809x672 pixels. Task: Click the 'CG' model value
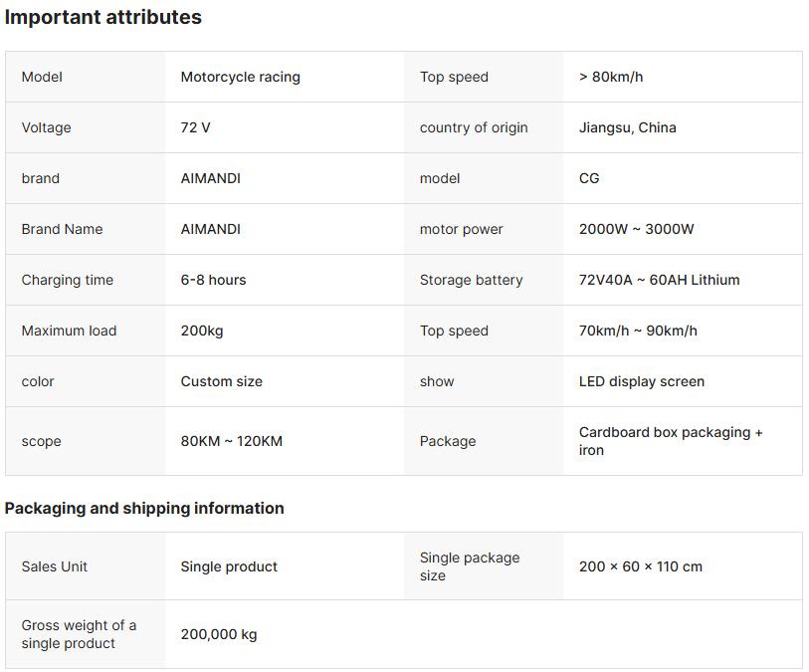pyautogui.click(x=589, y=178)
